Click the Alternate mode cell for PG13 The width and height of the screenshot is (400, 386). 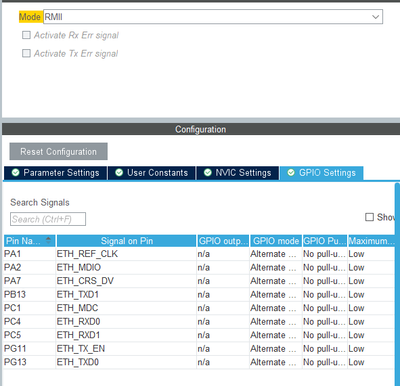tap(276, 362)
